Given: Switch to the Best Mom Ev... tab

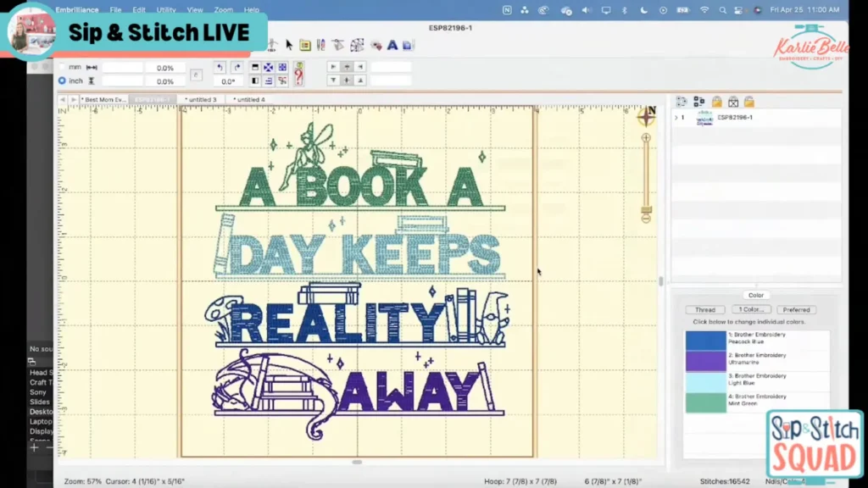Looking at the screenshot, I should pos(104,100).
